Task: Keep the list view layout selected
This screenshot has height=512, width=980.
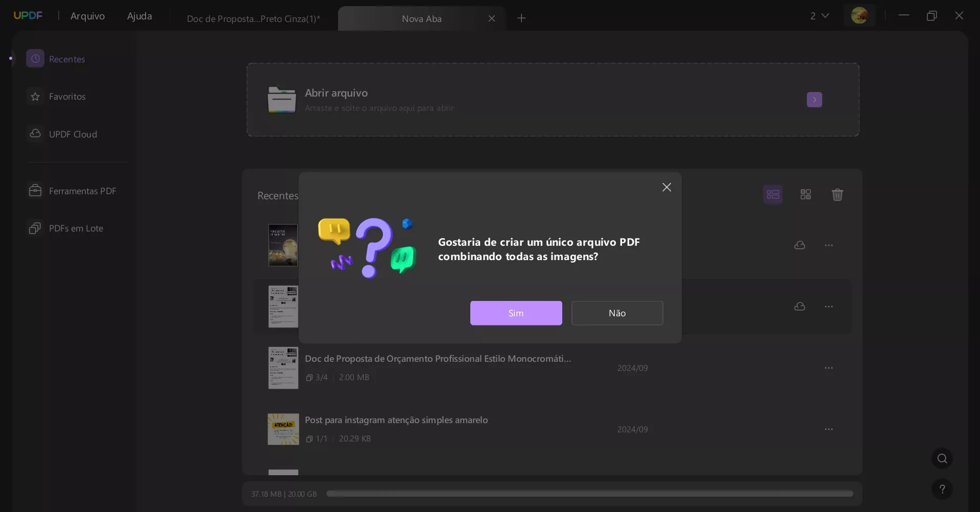Action: [773, 194]
